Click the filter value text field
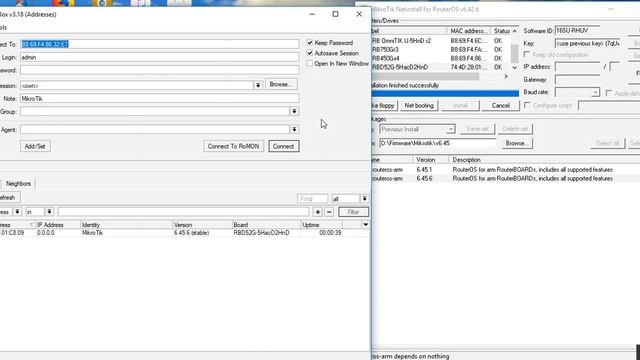This screenshot has width=640, height=360. [183, 212]
